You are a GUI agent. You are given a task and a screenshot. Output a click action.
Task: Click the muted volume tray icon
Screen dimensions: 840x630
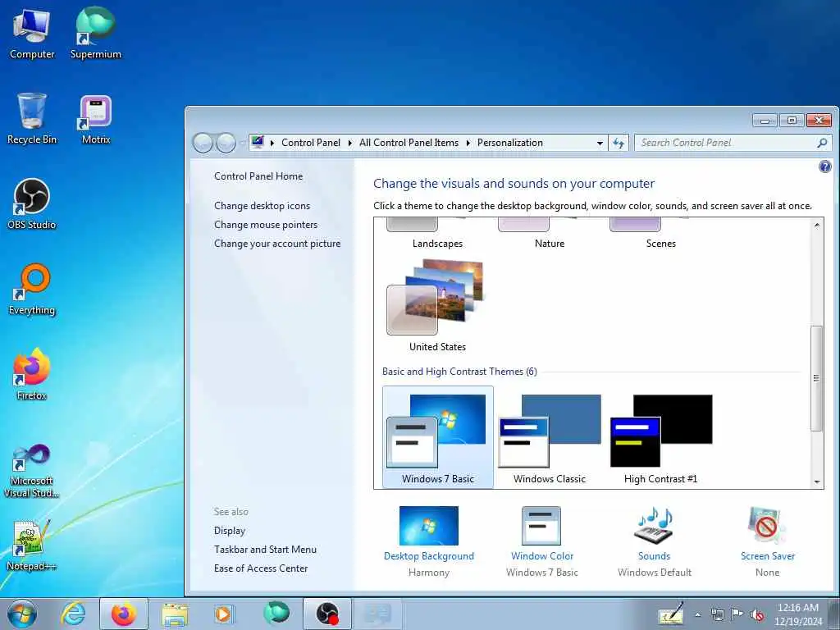[757, 615]
